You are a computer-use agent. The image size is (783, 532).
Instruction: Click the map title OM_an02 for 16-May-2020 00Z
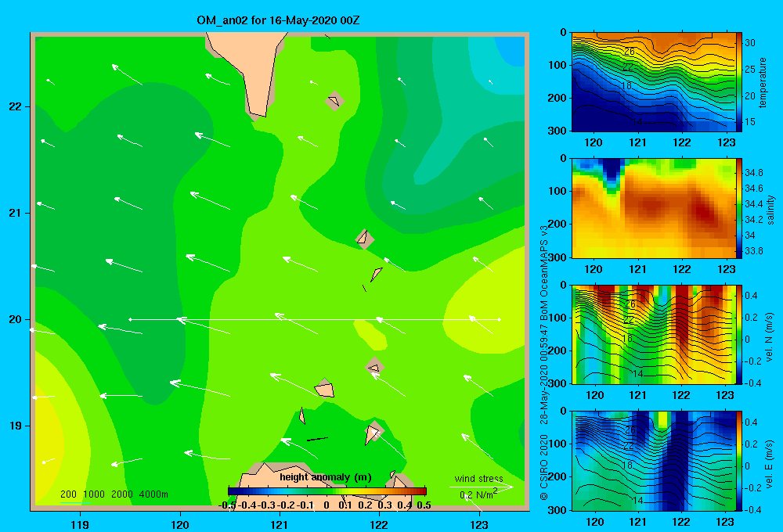278,20
